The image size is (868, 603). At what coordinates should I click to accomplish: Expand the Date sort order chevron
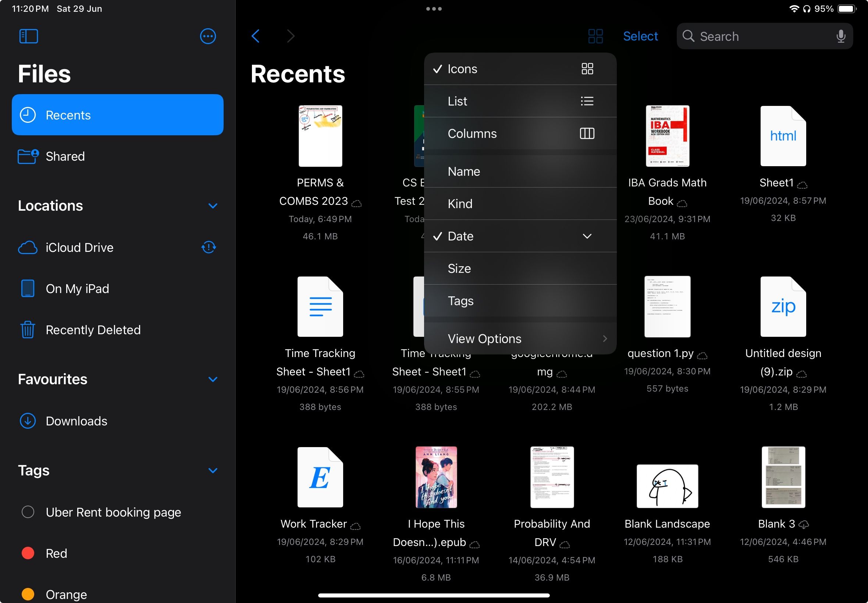point(587,235)
